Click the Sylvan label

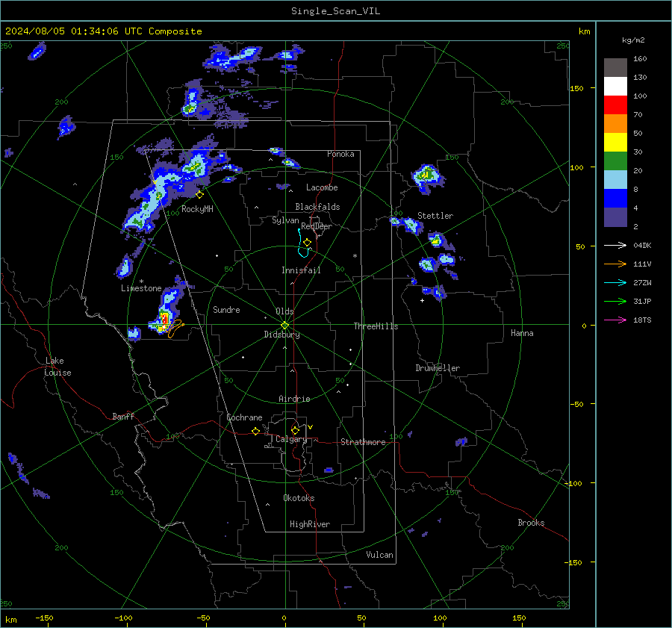[285, 220]
